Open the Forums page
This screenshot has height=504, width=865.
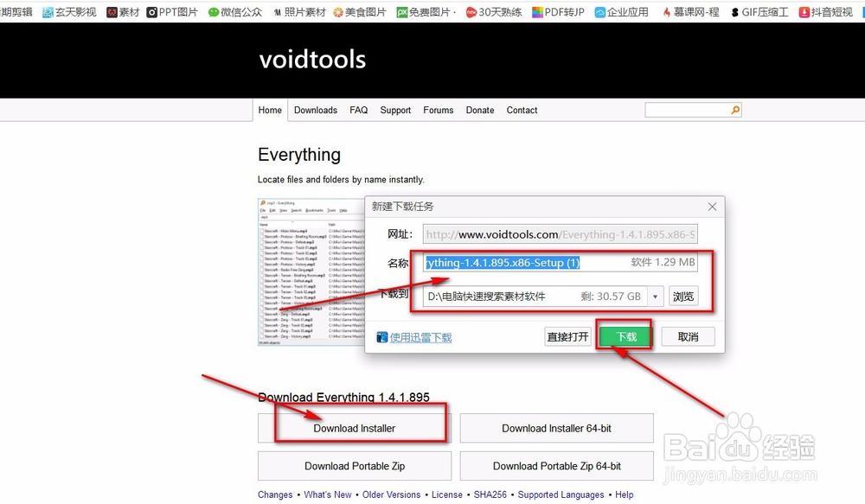coord(439,111)
